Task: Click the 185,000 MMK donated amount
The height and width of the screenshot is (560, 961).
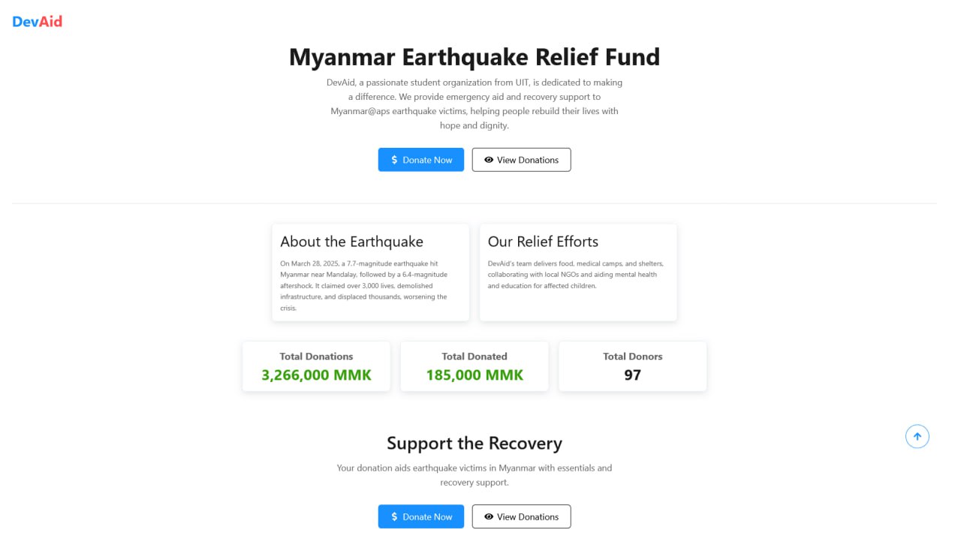Action: 474,375
